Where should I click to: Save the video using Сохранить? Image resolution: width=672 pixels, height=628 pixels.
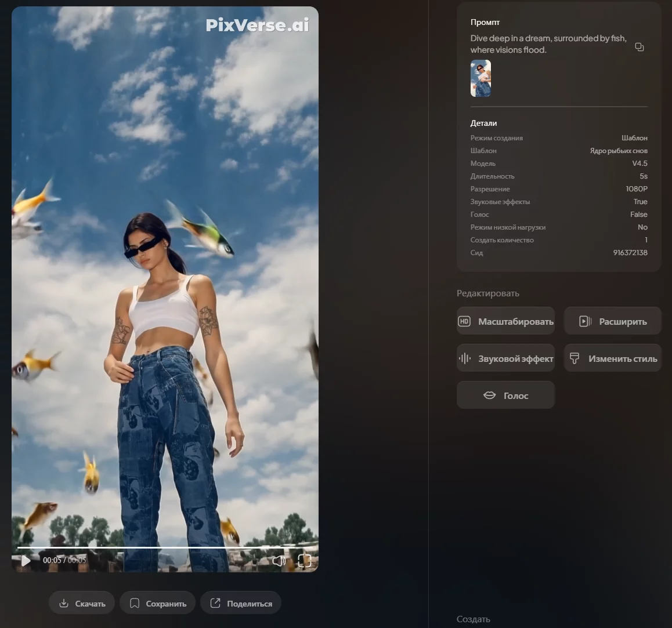click(x=157, y=603)
